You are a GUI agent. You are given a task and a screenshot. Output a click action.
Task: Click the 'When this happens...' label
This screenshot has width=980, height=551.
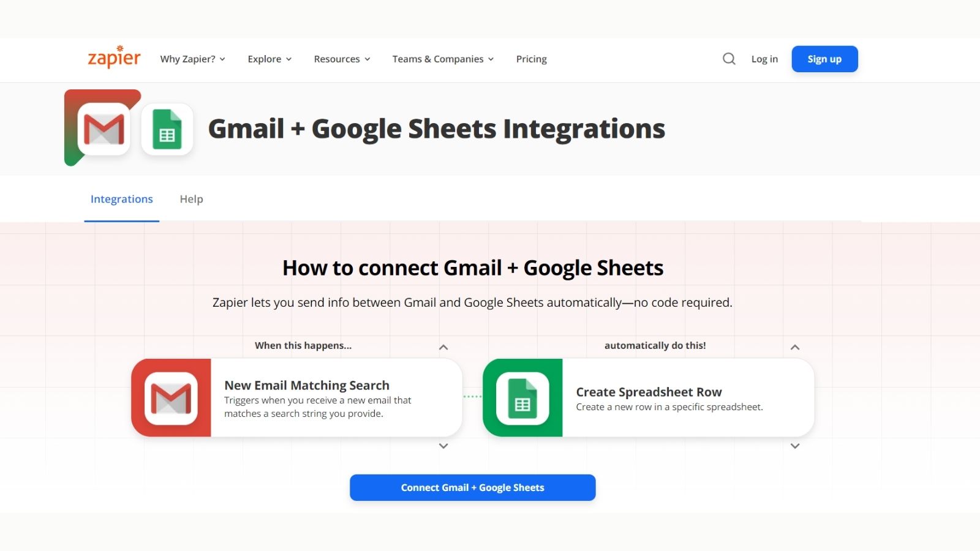[x=303, y=345]
